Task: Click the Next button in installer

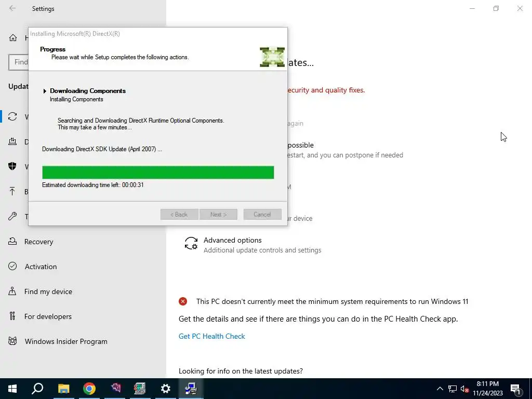Action: coord(218,215)
